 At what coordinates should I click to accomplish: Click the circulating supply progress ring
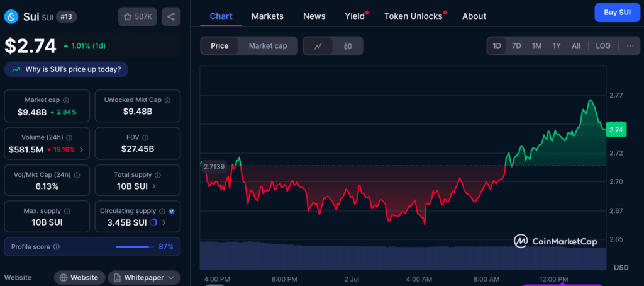pyautogui.click(x=153, y=222)
